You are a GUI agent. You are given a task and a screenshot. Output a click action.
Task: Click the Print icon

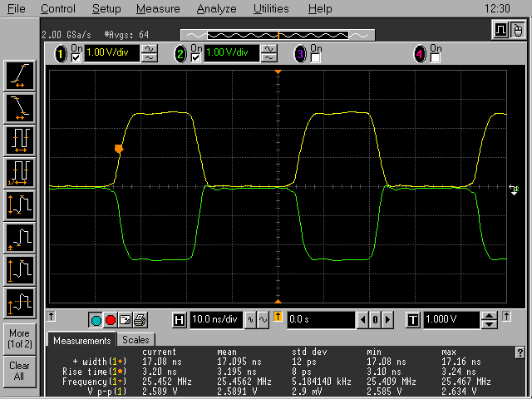coord(140,320)
